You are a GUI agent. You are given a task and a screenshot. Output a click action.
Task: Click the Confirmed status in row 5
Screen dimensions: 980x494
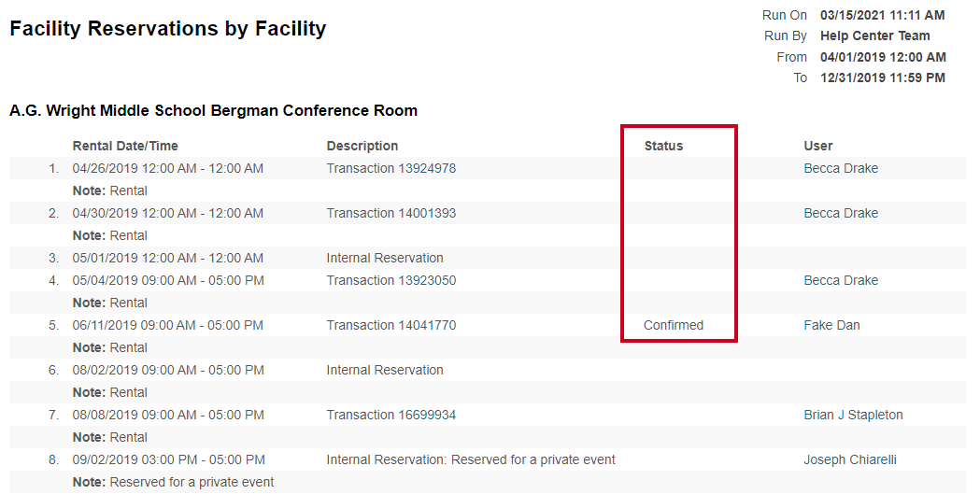[x=674, y=325]
